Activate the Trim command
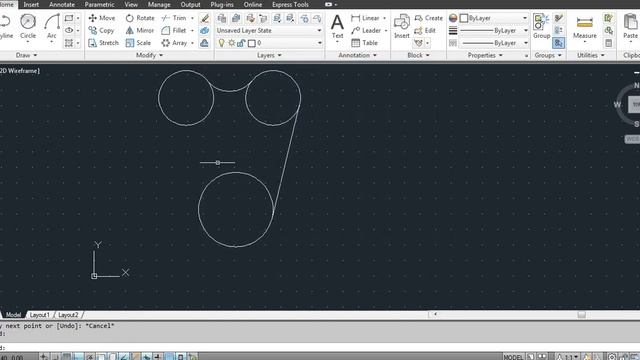The image size is (640, 360). (174, 18)
